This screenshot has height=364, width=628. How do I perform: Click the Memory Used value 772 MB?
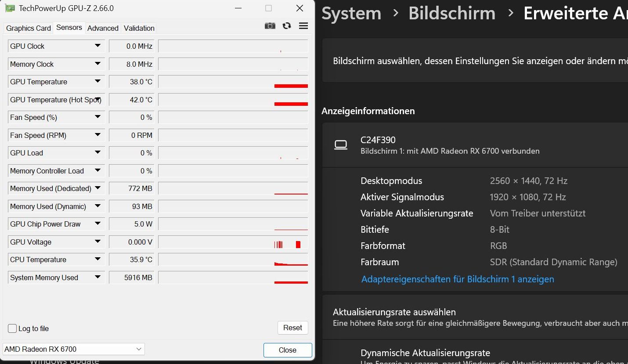tap(131, 188)
